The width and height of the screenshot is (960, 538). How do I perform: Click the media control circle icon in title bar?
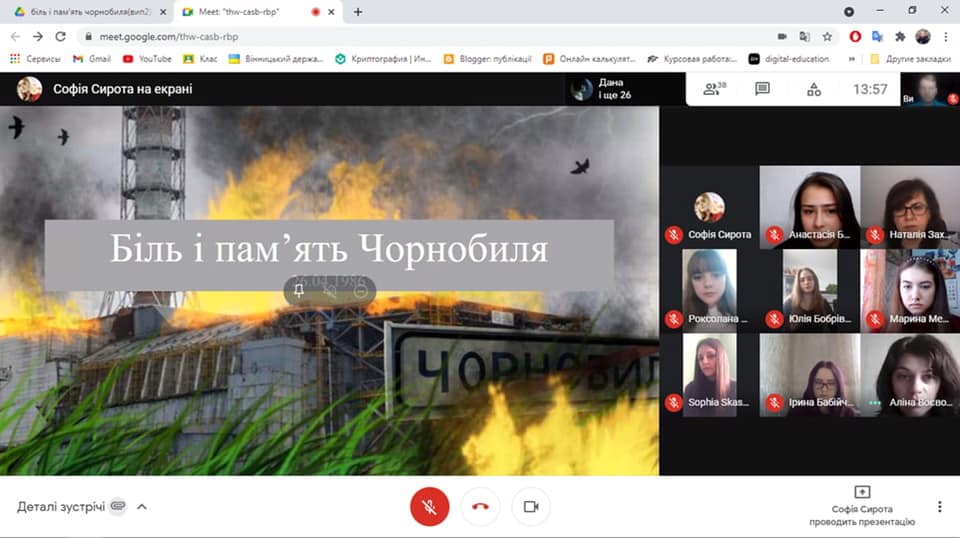coord(849,12)
